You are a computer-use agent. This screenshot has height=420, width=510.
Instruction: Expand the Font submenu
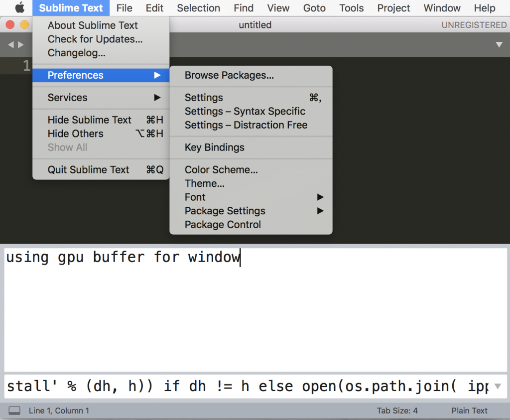pyautogui.click(x=251, y=197)
